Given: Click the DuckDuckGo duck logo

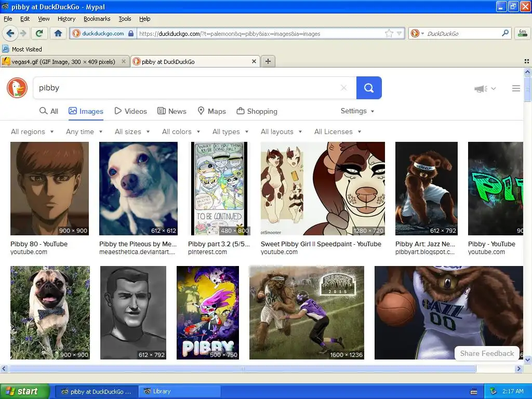Looking at the screenshot, I should click(x=17, y=88).
